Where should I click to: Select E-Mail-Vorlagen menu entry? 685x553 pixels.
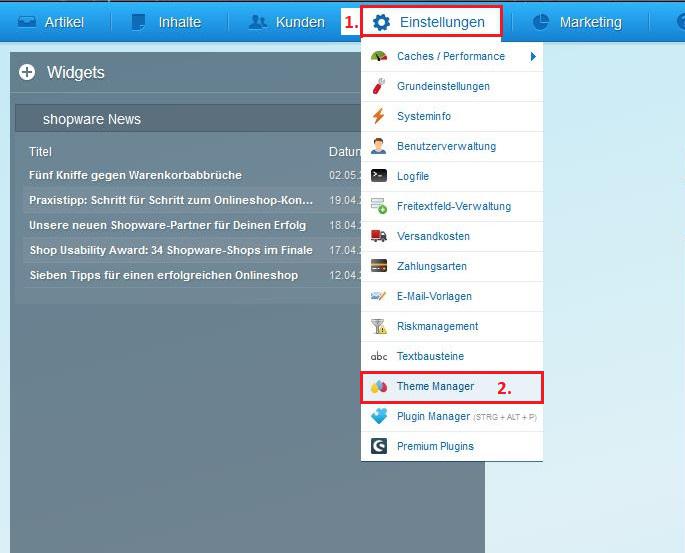434,296
